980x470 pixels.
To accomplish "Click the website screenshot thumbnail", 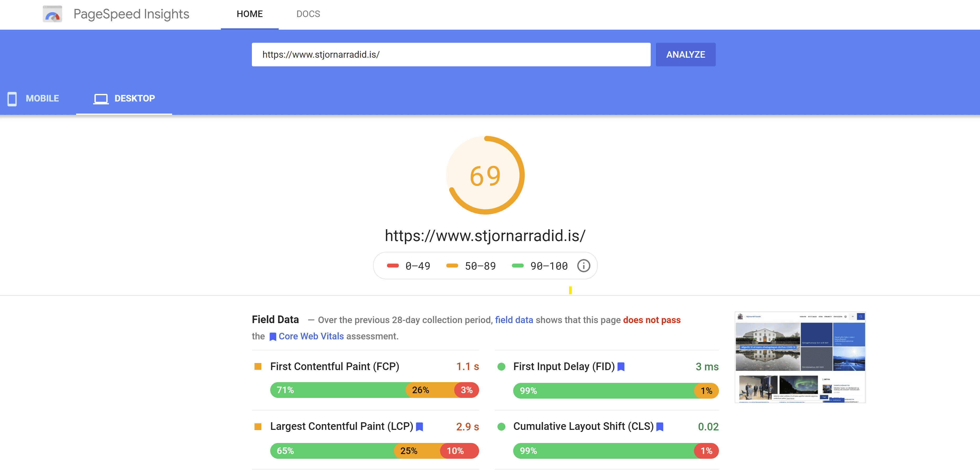I will (x=800, y=357).
